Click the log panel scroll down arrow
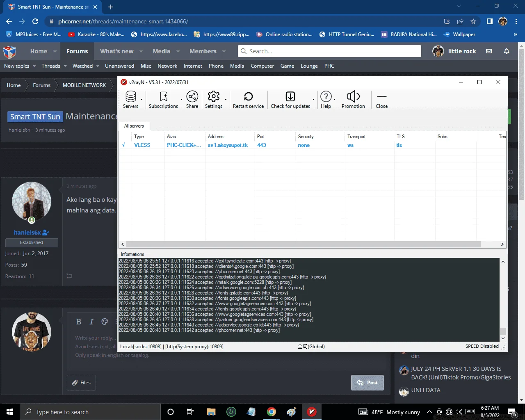The width and height of the screenshot is (525, 420). pyautogui.click(x=503, y=338)
